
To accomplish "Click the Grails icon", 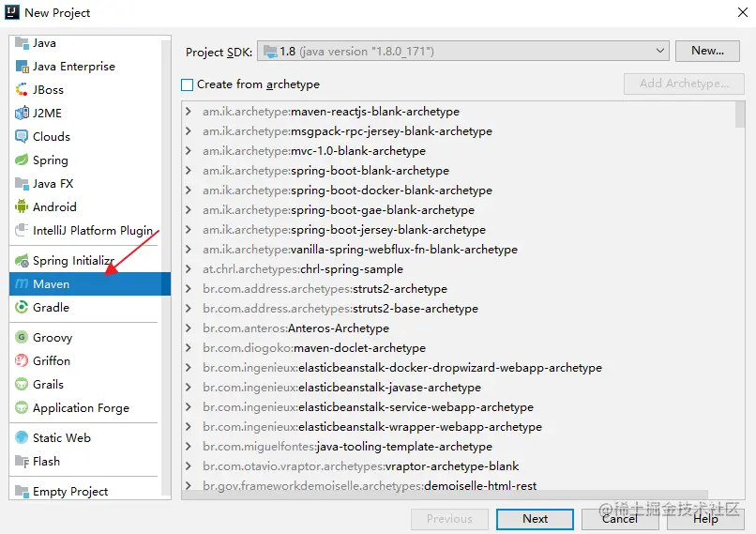I will coord(22,385).
